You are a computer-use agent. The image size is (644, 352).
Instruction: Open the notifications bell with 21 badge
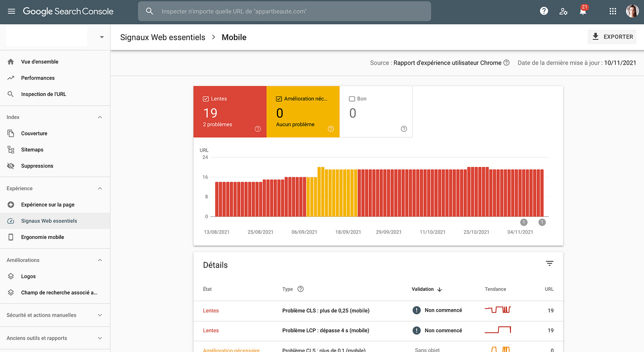(583, 11)
